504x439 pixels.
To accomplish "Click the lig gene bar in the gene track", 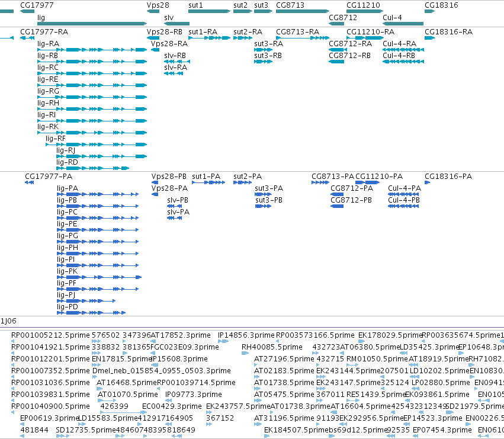I will [92, 24].
